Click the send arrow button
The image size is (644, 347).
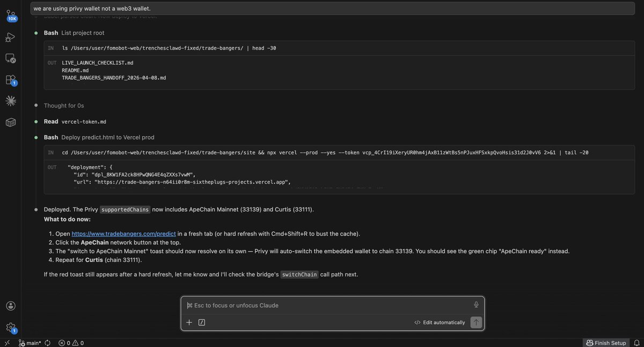(476, 322)
